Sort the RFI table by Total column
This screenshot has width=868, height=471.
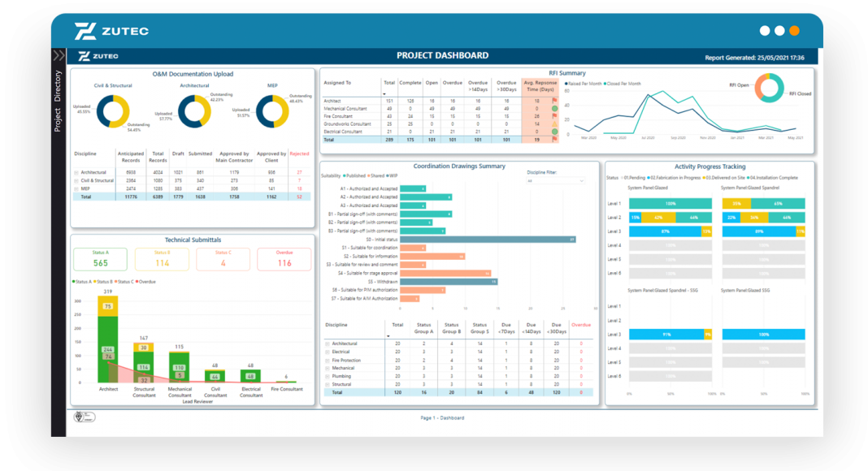(388, 83)
